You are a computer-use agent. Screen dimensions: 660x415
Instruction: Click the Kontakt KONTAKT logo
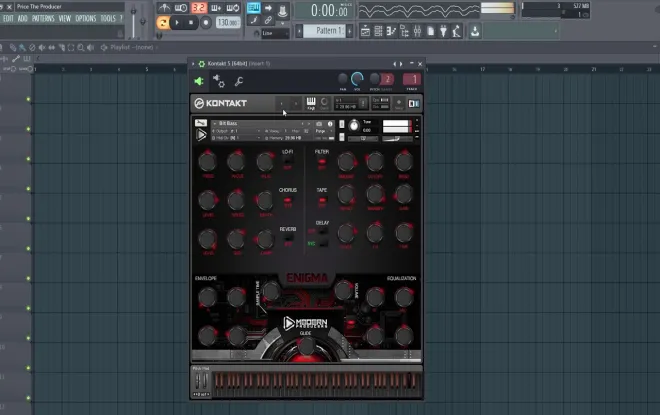coord(221,103)
